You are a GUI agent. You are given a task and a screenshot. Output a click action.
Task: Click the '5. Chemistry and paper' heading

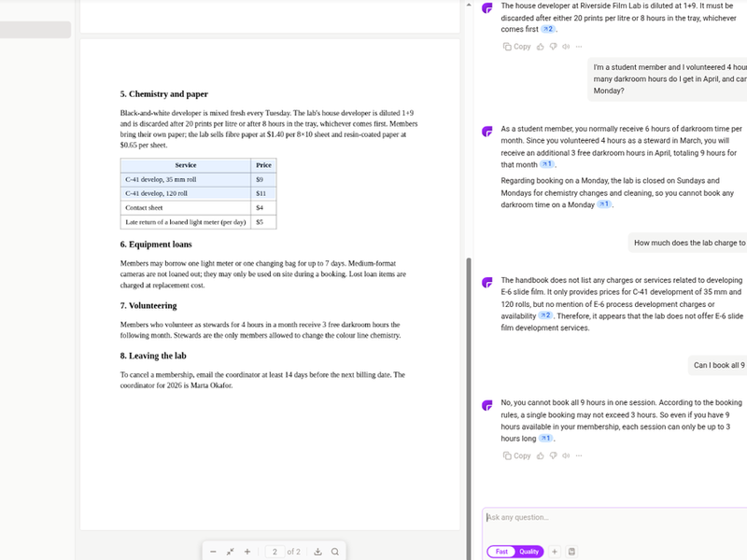coord(164,94)
